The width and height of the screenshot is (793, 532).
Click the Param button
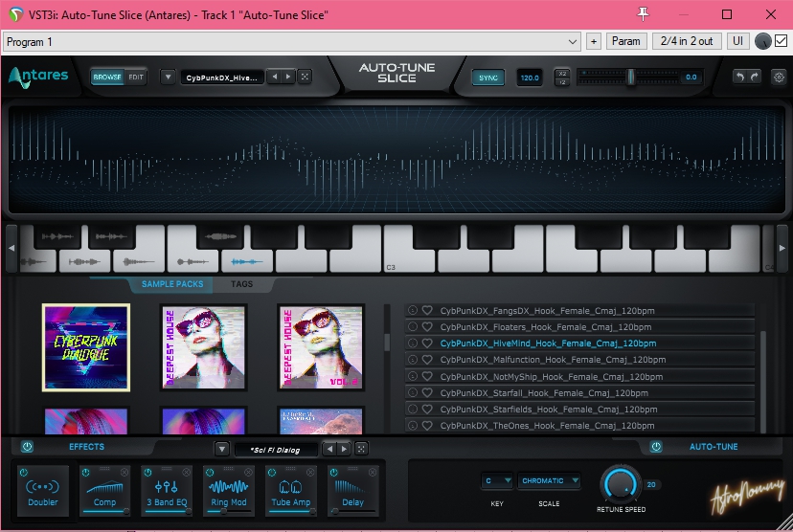click(626, 41)
